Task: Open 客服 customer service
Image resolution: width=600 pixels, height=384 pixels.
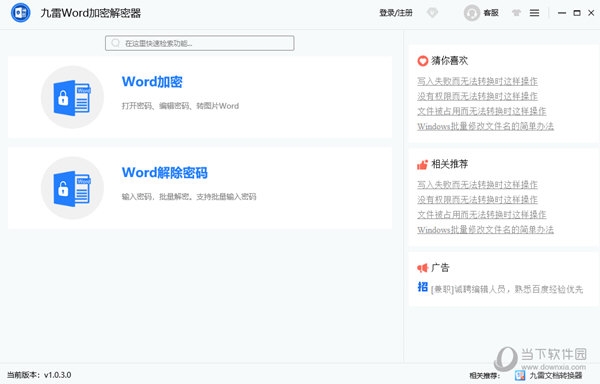Action: pyautogui.click(x=491, y=13)
